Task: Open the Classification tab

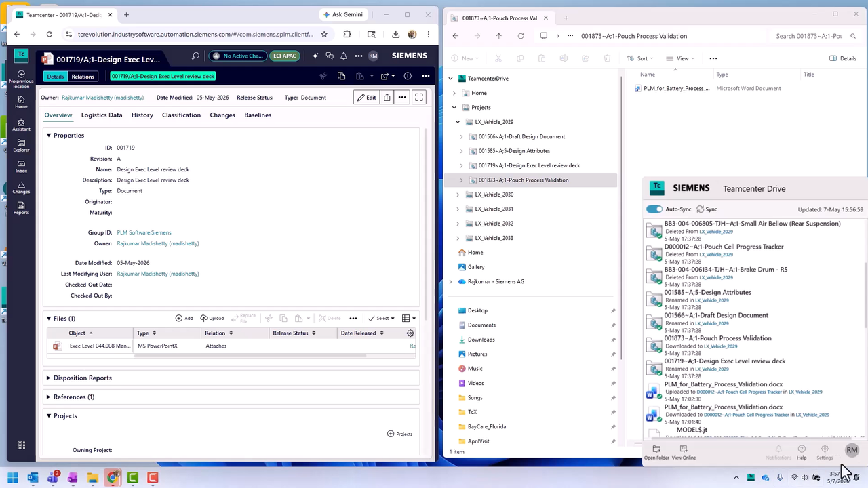Action: click(x=181, y=115)
